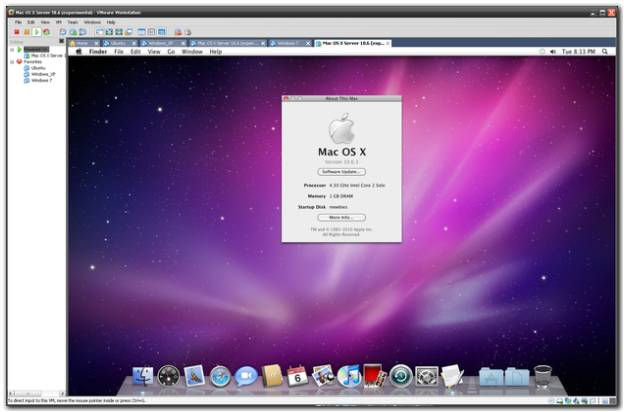Open iCal calendar icon in the dock
This screenshot has height=412, width=624.
tap(297, 376)
